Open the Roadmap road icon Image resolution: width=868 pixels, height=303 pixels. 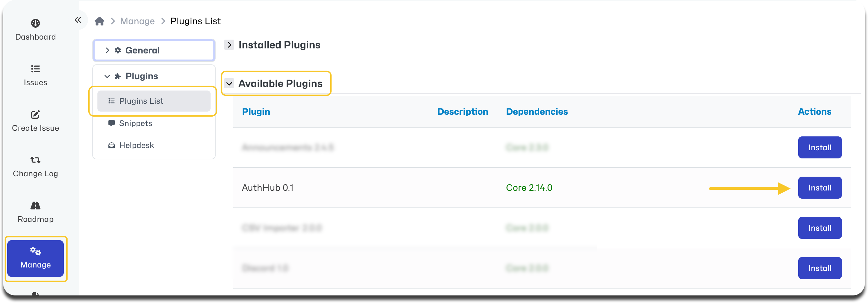click(36, 205)
